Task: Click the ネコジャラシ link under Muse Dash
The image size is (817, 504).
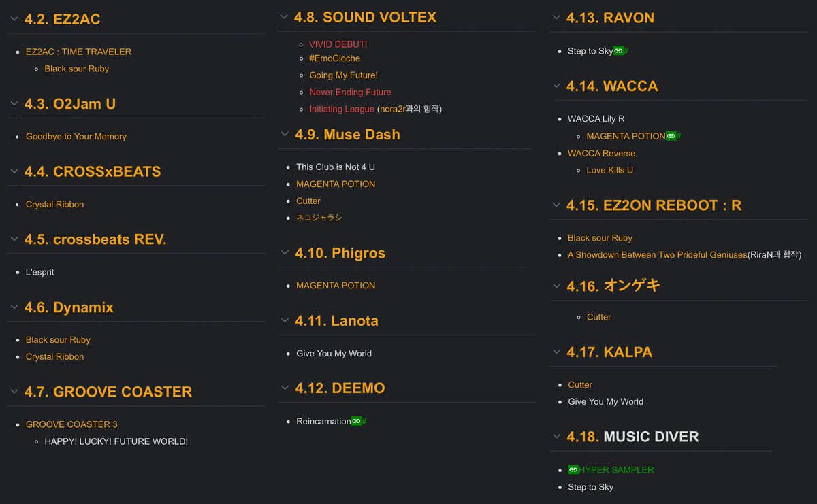Action: click(x=319, y=218)
